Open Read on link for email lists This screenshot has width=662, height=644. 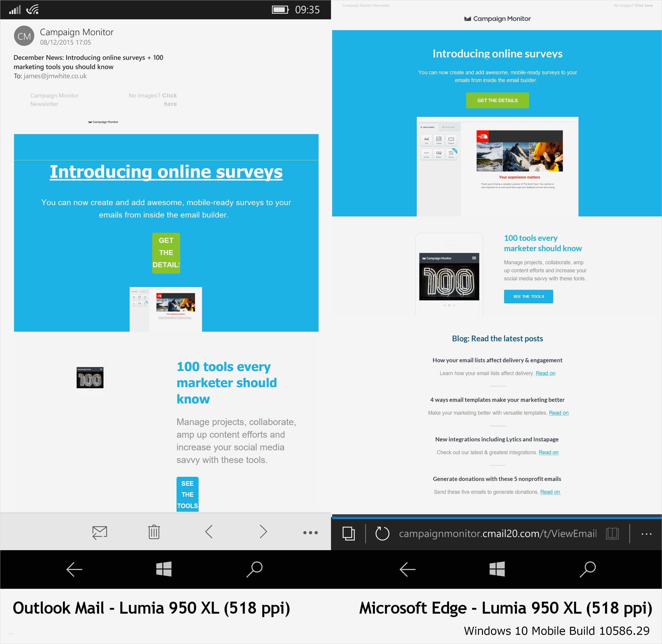[545, 374]
